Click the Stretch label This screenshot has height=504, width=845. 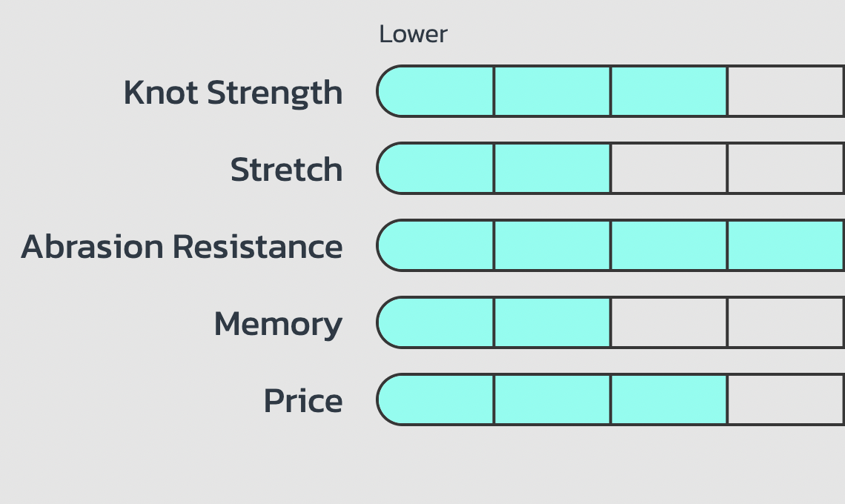point(286,170)
